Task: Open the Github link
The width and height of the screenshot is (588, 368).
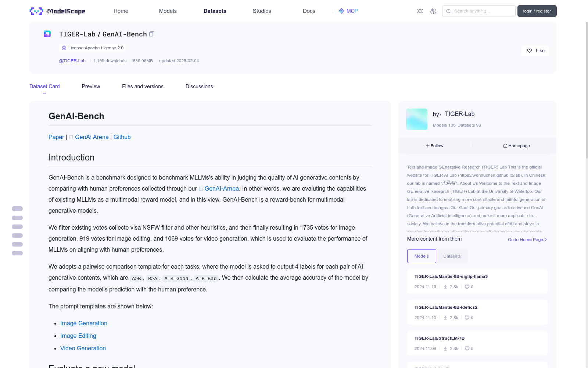Action: pos(122,137)
